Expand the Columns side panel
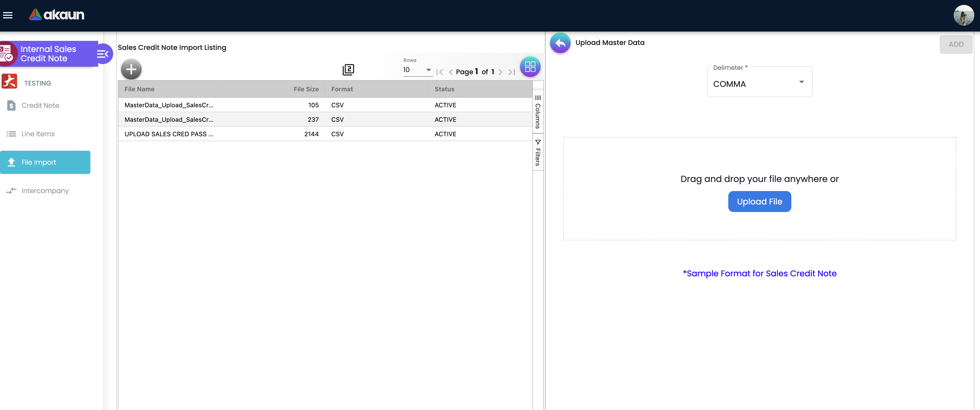Screen dimensions: 980x410 [x=538, y=112]
